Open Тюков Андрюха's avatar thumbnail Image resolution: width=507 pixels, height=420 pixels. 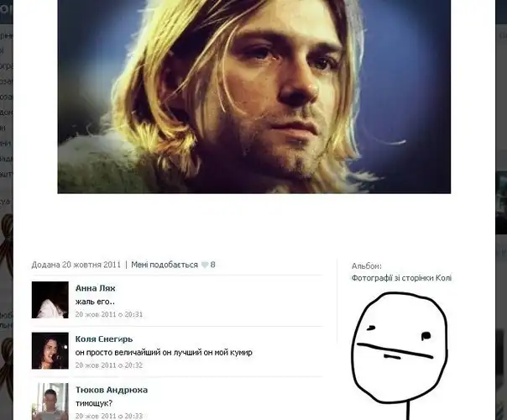pos(50,402)
